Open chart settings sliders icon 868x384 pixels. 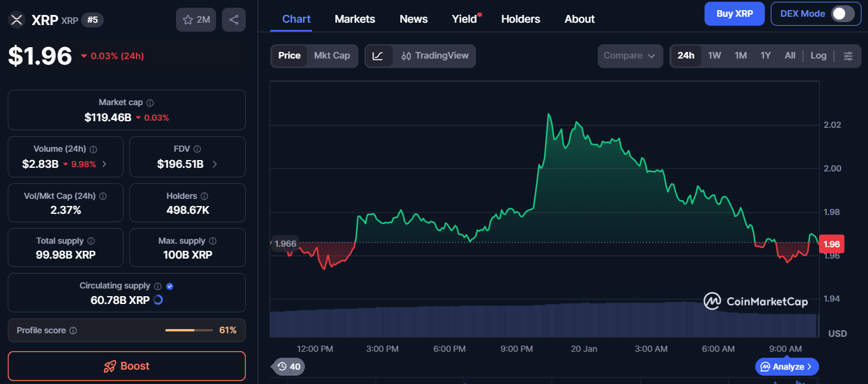(848, 56)
